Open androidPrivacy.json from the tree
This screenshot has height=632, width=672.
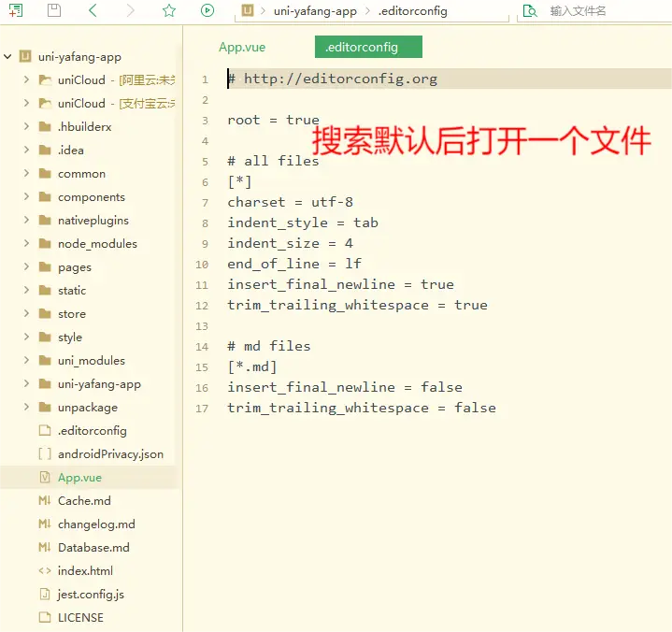pyautogui.click(x=110, y=454)
